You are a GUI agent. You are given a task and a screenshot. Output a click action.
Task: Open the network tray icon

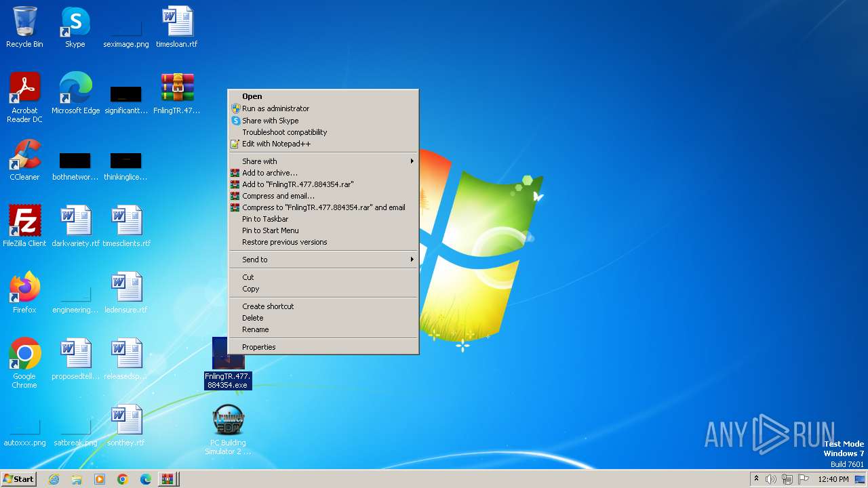pos(787,479)
